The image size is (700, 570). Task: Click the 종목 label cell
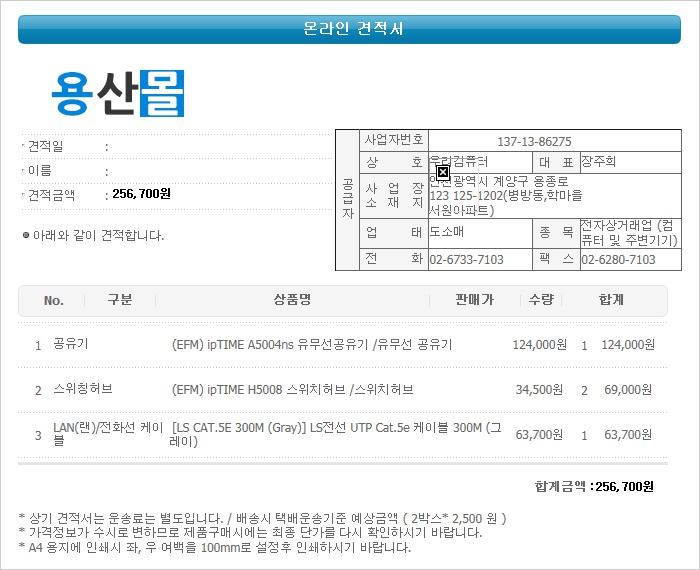[556, 233]
